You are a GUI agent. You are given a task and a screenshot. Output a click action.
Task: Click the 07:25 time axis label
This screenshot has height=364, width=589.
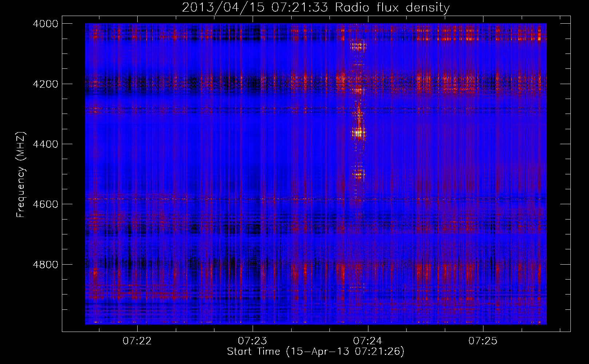[483, 341]
